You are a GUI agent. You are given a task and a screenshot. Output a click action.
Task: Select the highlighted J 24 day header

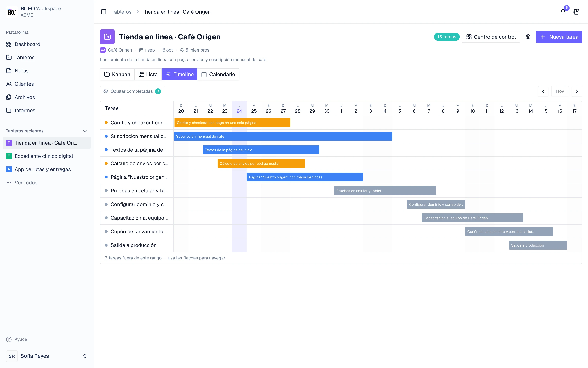pos(239,108)
